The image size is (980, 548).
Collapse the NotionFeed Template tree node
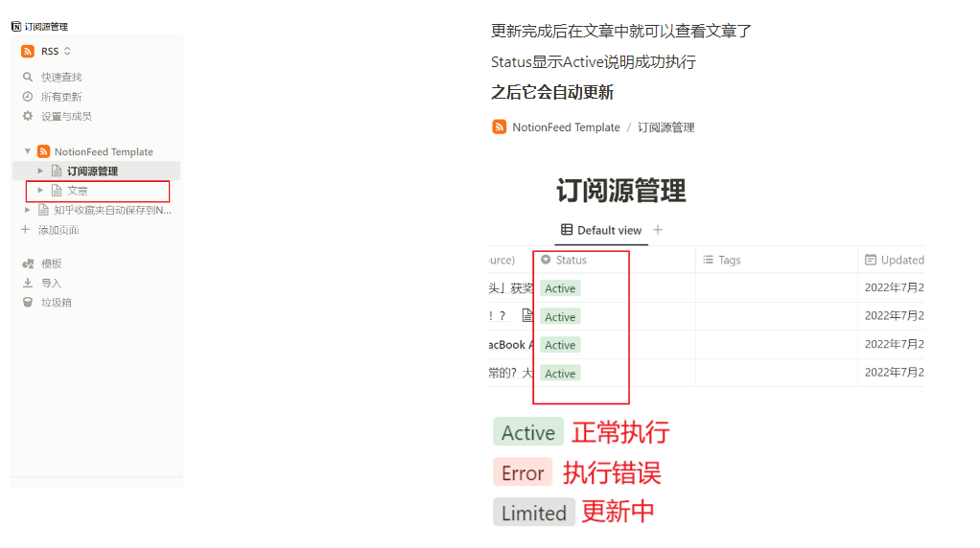pyautogui.click(x=28, y=151)
